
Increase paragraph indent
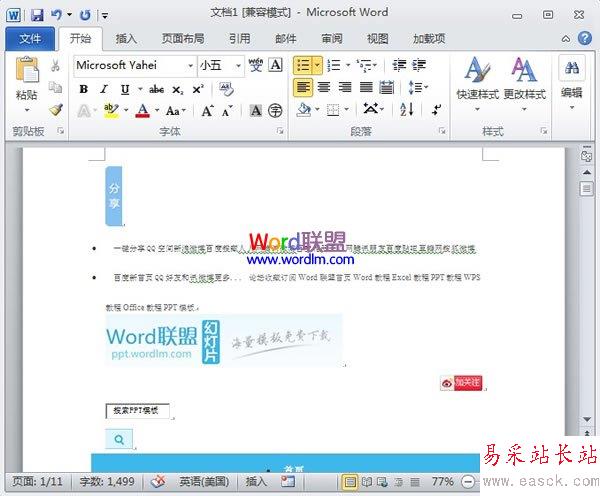[x=419, y=65]
